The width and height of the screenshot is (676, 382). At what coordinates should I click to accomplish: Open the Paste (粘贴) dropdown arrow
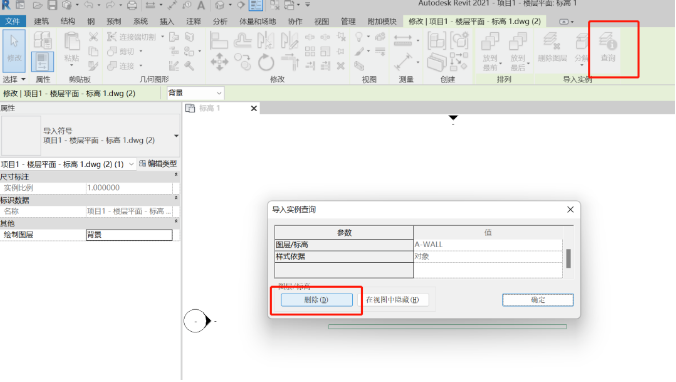(x=72, y=65)
